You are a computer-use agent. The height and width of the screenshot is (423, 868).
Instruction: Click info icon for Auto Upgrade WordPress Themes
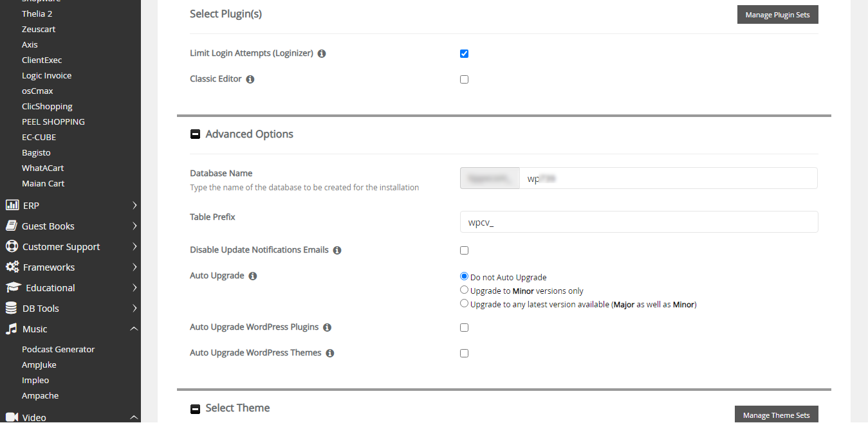[x=330, y=354]
